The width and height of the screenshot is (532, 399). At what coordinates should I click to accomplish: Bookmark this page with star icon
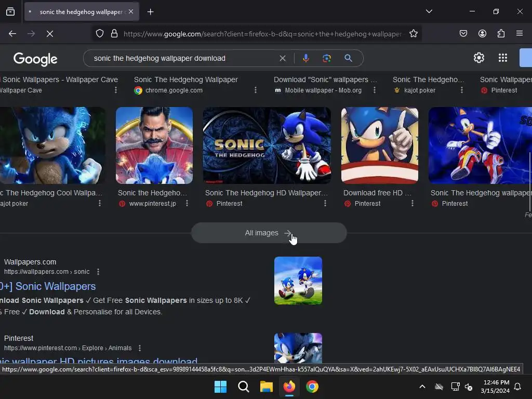tap(413, 34)
